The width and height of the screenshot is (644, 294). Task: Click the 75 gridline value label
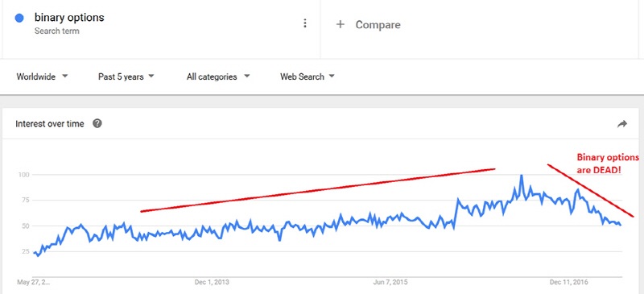pos(26,201)
